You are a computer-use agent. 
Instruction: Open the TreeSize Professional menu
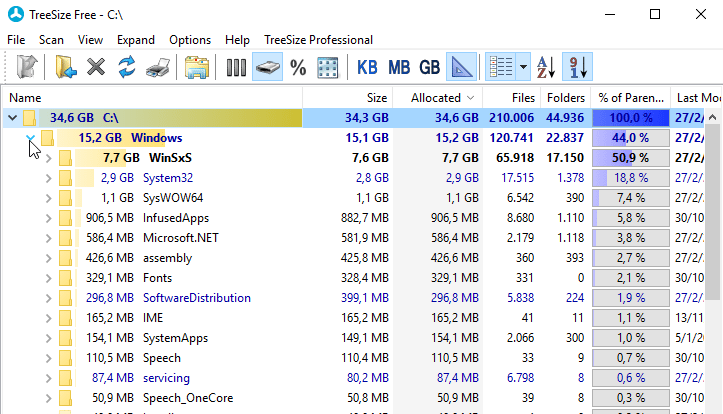tap(318, 40)
